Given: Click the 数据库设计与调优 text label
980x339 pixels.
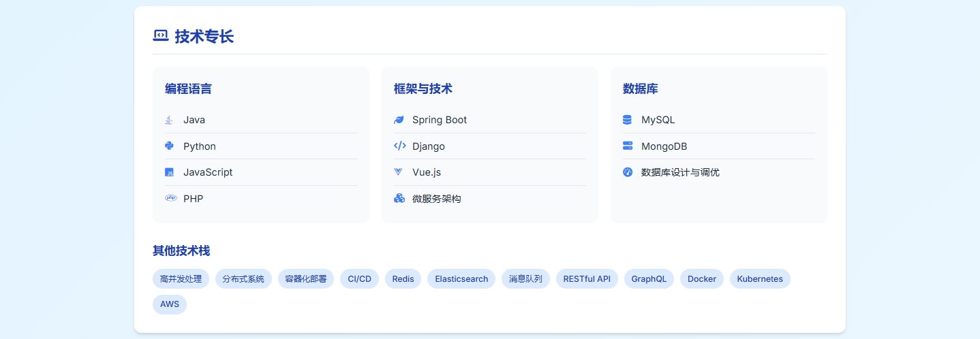Looking at the screenshot, I should pyautogui.click(x=680, y=172).
